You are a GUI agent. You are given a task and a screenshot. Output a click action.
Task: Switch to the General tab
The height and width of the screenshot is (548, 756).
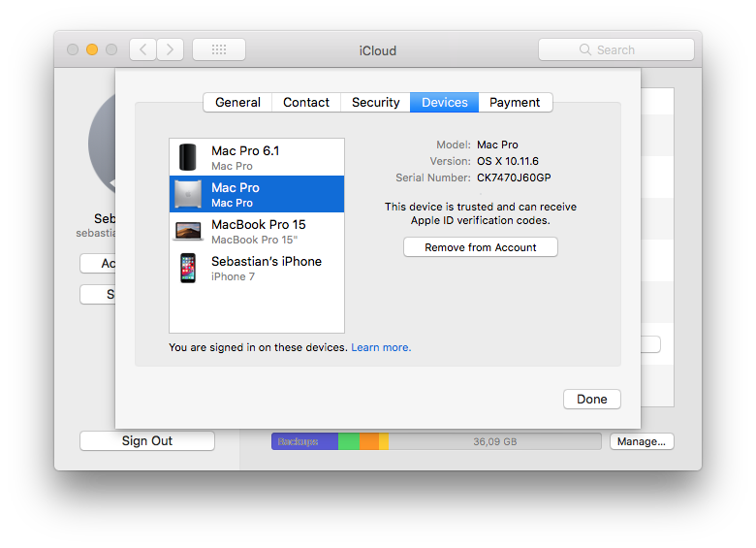tap(237, 102)
